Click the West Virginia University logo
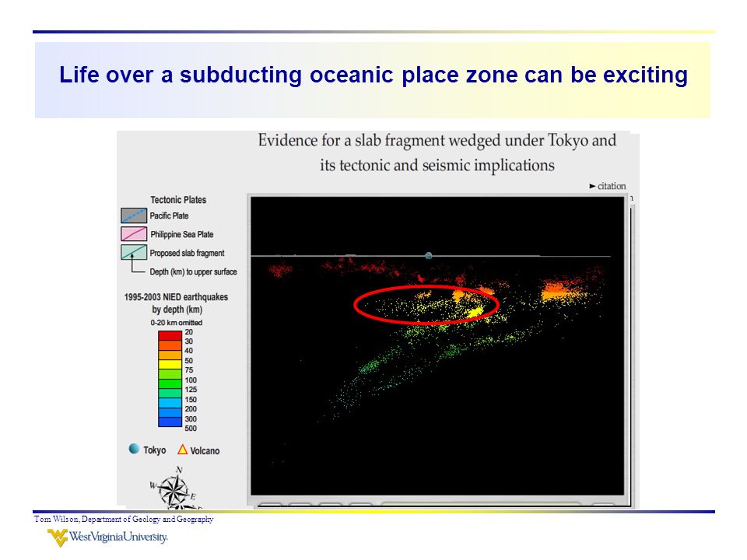The width and height of the screenshot is (747, 560). (x=107, y=537)
